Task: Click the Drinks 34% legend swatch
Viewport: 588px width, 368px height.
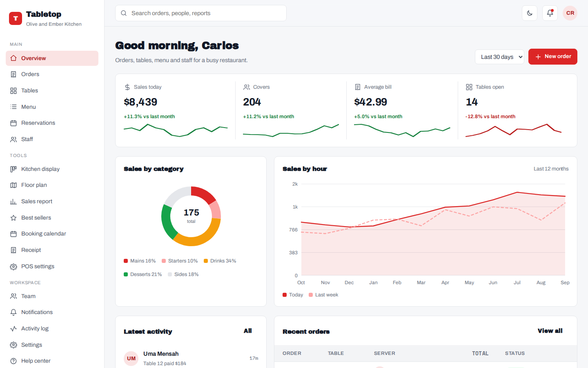Action: [206, 261]
